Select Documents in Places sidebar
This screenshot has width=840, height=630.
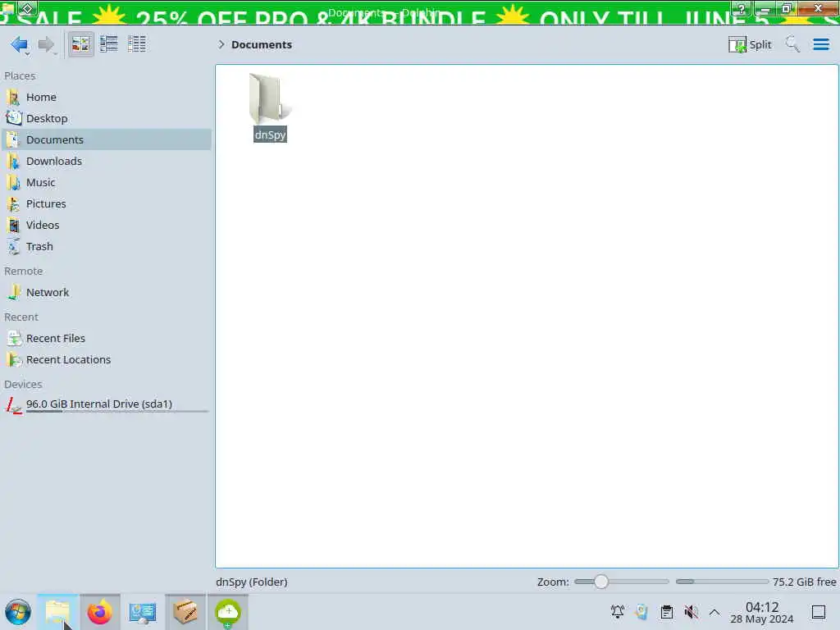(106, 139)
